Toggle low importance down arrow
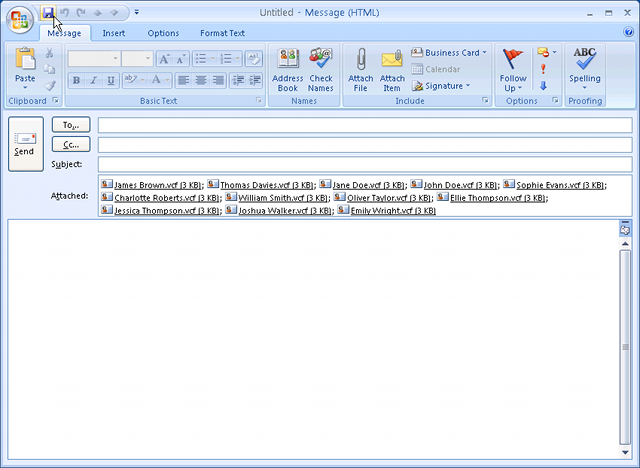 (x=542, y=85)
